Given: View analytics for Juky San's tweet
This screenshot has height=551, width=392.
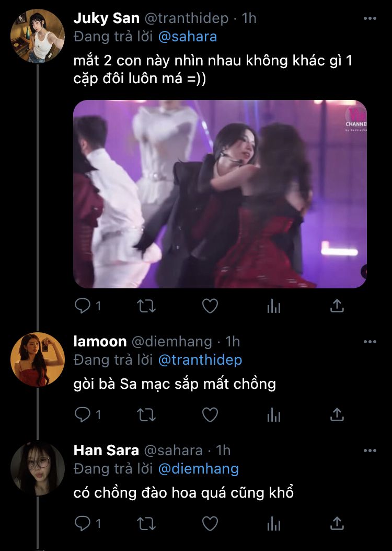Looking at the screenshot, I should [x=274, y=306].
